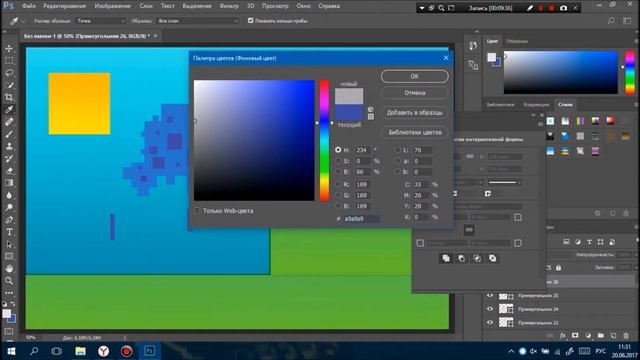640x360 pixels.
Task: Click the layer effects fx icon
Action: click(x=562, y=336)
